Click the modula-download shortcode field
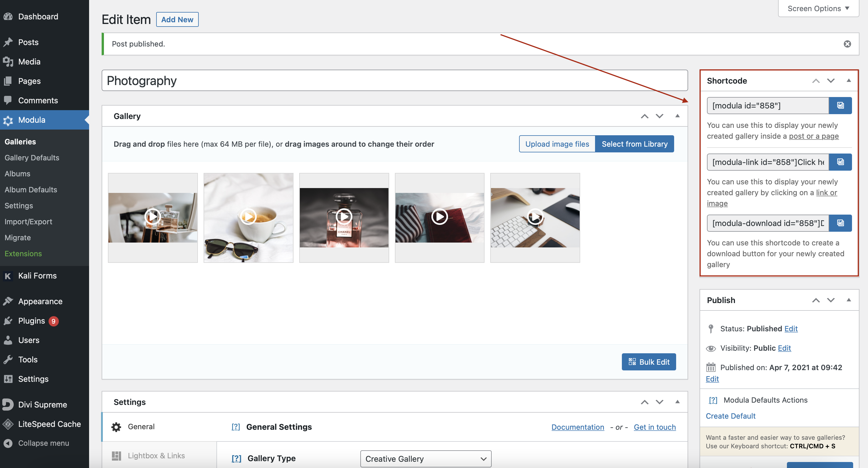Screen dimensions: 868x468 click(767, 223)
